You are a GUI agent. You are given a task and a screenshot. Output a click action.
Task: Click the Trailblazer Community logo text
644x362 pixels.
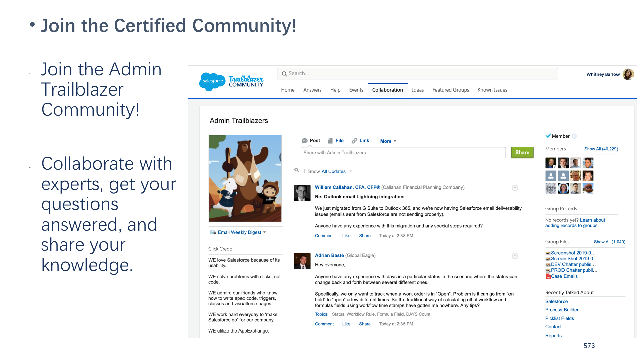[246, 81]
